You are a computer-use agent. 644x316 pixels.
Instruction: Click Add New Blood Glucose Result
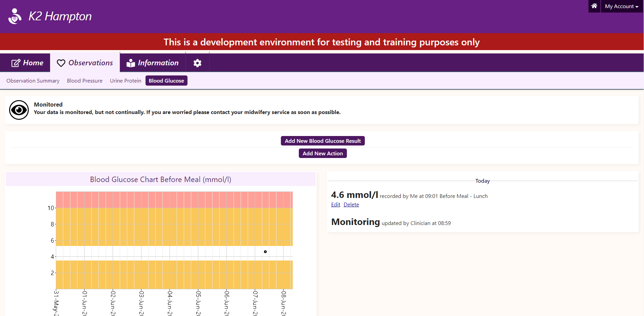[323, 141]
